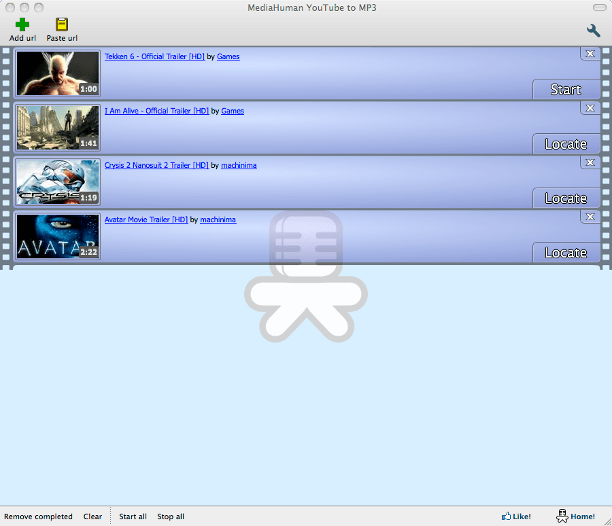612x526 pixels.
Task: Click Stop all downloads
Action: 171,516
